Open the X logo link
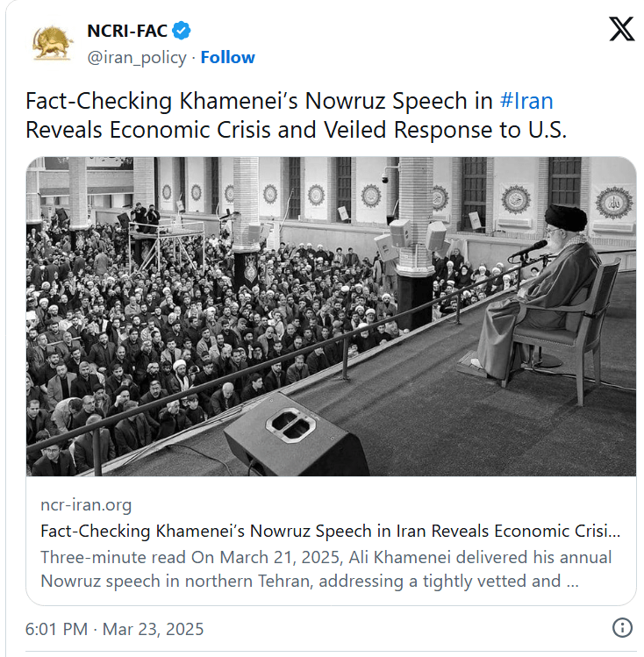The image size is (644, 657). (621, 30)
